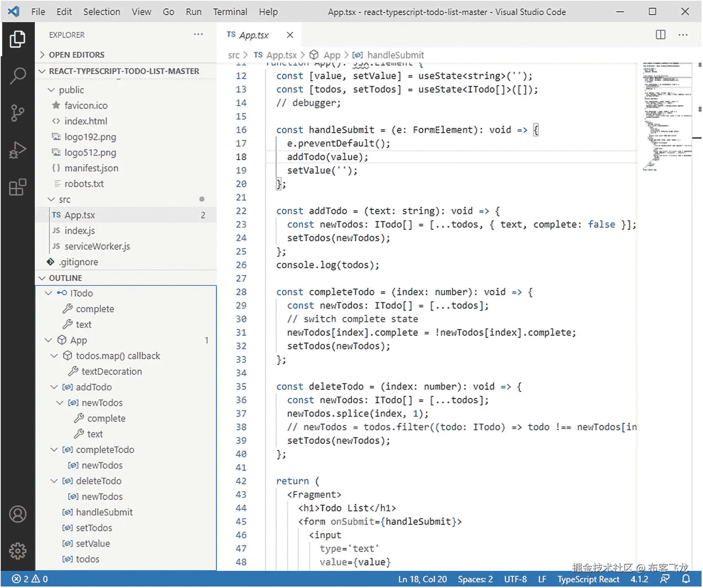Click the Accounts icon in activity bar
Screen dimensions: 703x588
pos(18,514)
